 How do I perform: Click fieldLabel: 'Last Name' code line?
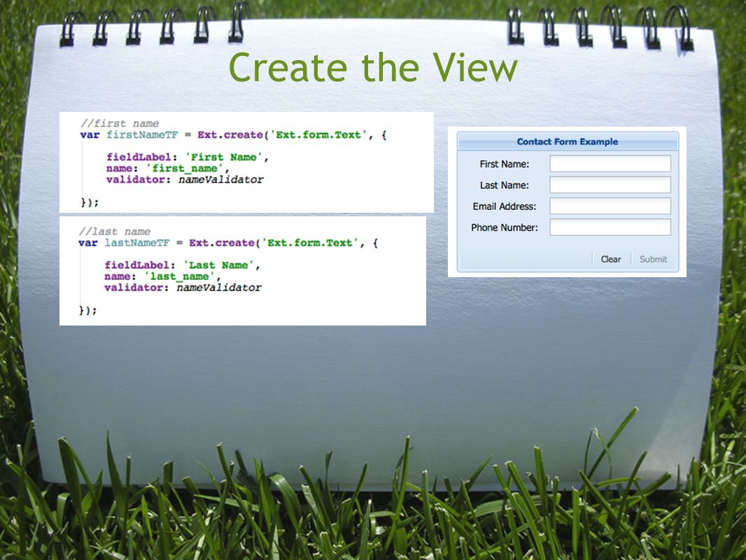(182, 265)
